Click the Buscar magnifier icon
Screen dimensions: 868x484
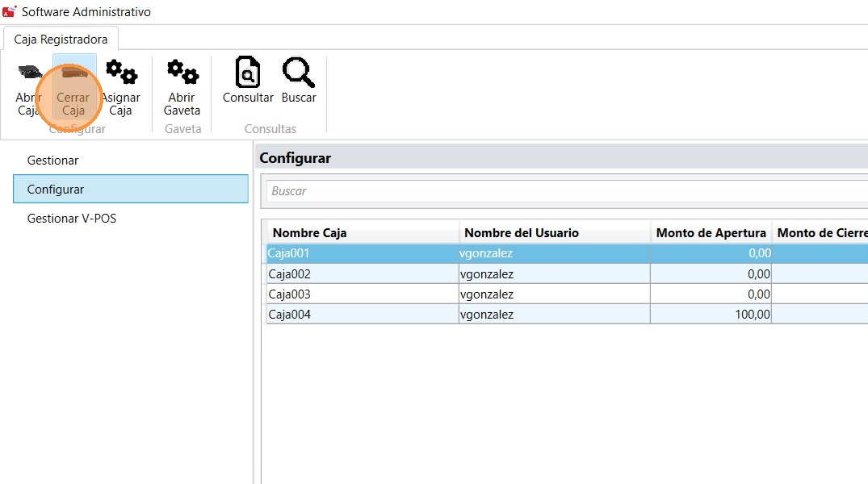[299, 73]
